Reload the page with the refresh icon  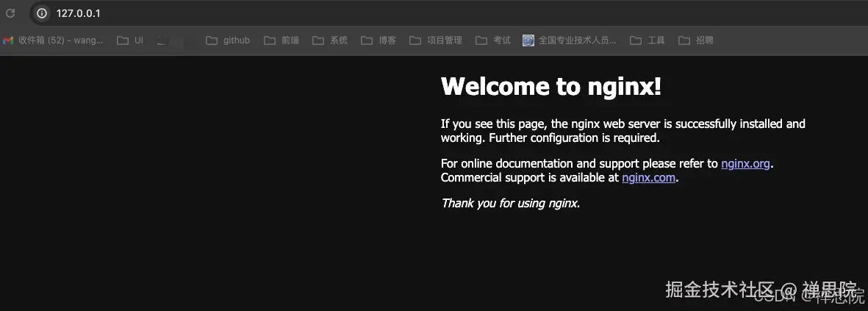tap(10, 12)
